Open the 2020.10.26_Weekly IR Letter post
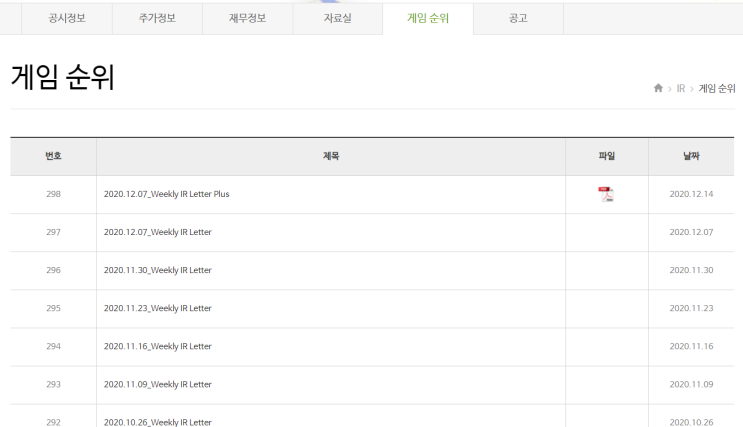 pos(158,422)
